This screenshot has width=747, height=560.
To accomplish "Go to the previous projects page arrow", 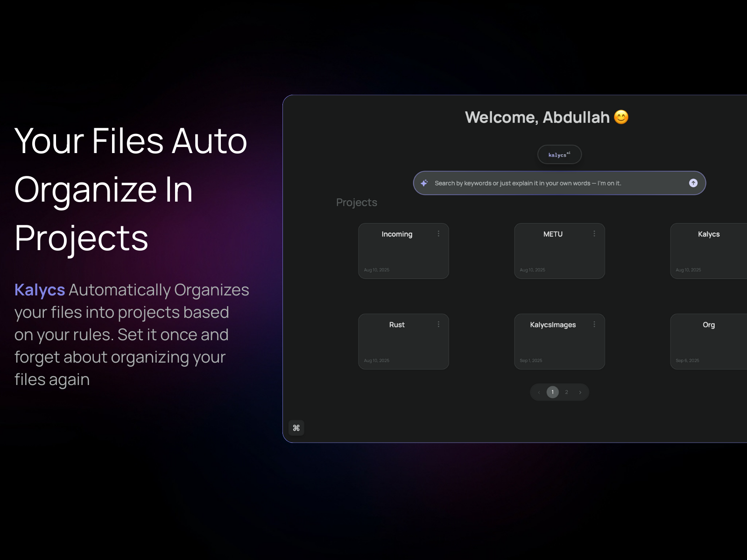I will pos(539,392).
